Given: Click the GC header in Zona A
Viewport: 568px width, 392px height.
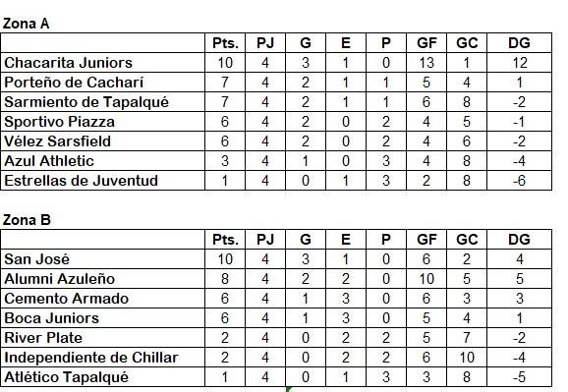Looking at the screenshot, I should (467, 43).
